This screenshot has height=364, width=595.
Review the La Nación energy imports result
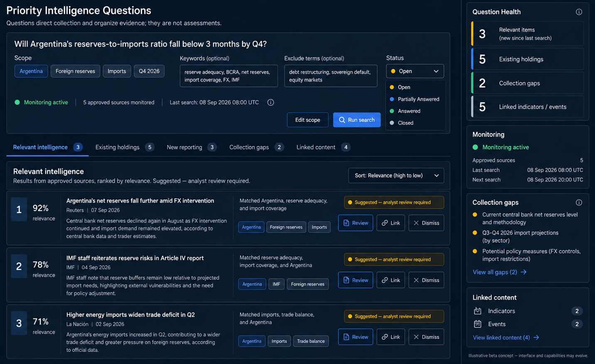click(x=356, y=337)
